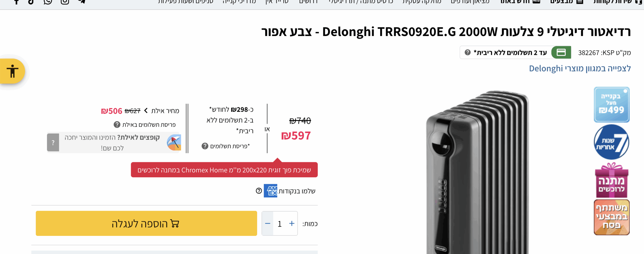Open the accessibility menu icon

(12, 71)
